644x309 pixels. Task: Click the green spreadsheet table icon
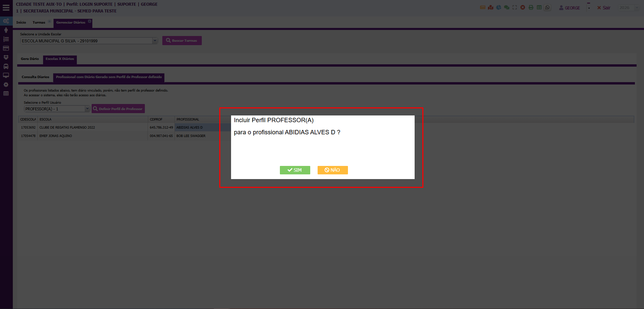pos(539,7)
